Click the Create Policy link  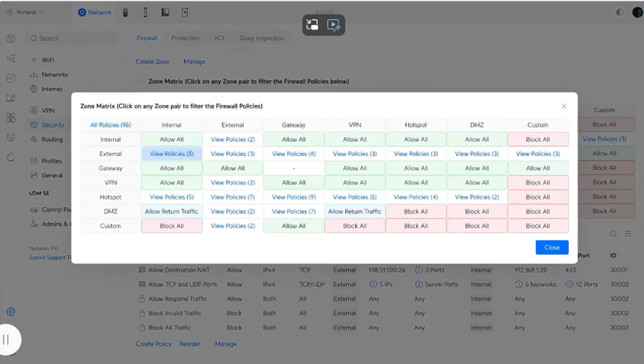tap(153, 344)
